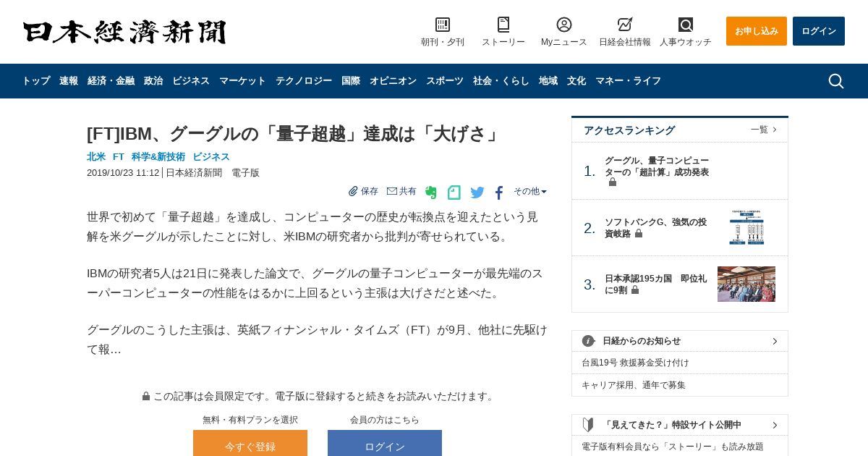This screenshot has width=868, height=456.
Task: Open ソフトバンクG ranking thumbnail
Action: [746, 228]
